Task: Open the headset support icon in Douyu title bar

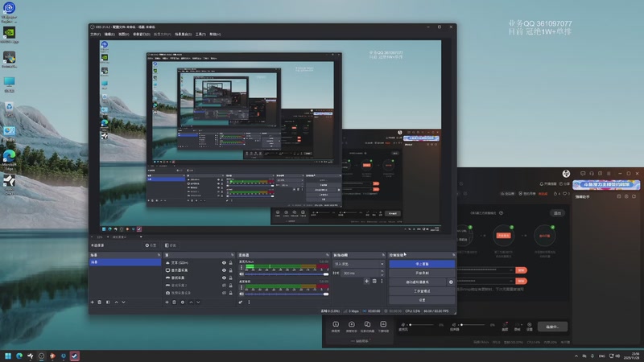Action: 592,174
